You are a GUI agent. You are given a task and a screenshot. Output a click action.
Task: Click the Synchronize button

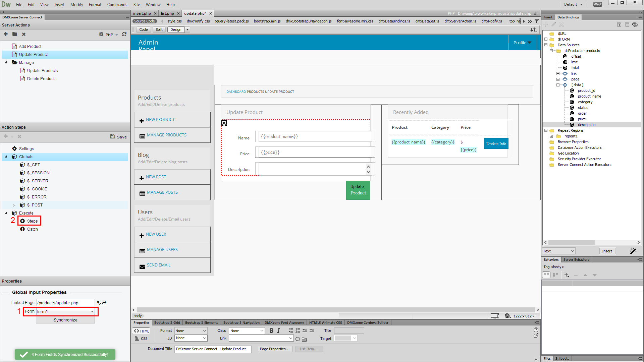coord(65,320)
